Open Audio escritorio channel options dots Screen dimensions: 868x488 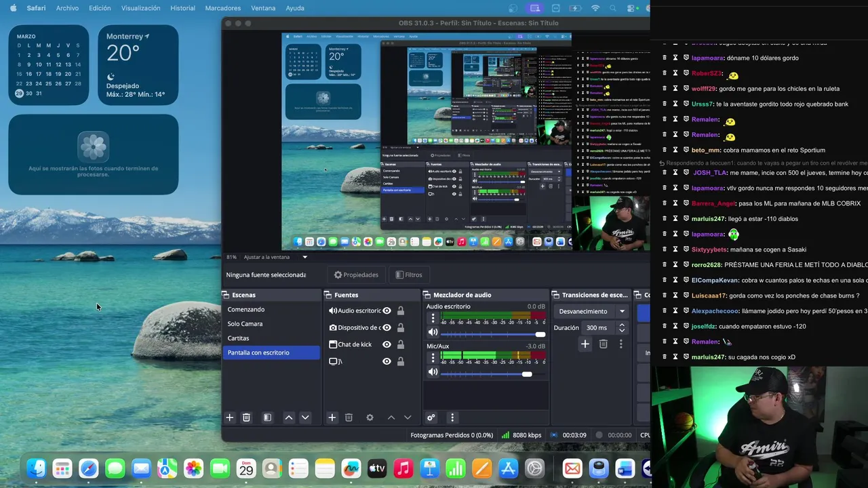tap(433, 317)
